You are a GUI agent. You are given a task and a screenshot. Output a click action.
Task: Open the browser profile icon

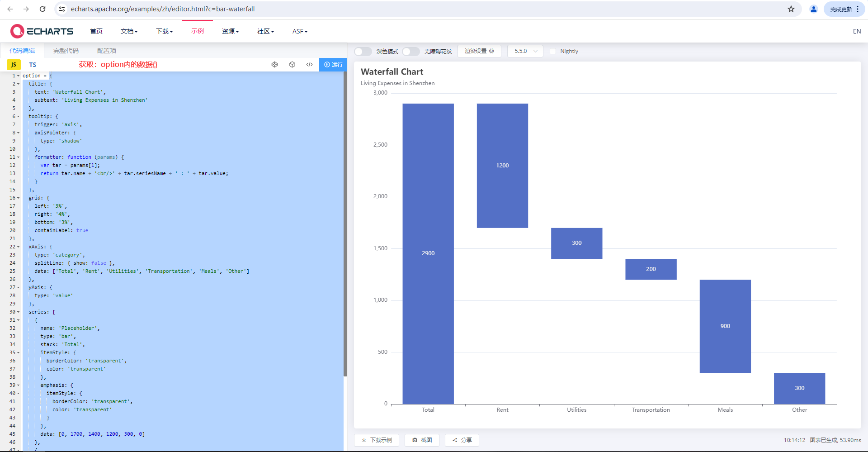pyautogui.click(x=813, y=9)
